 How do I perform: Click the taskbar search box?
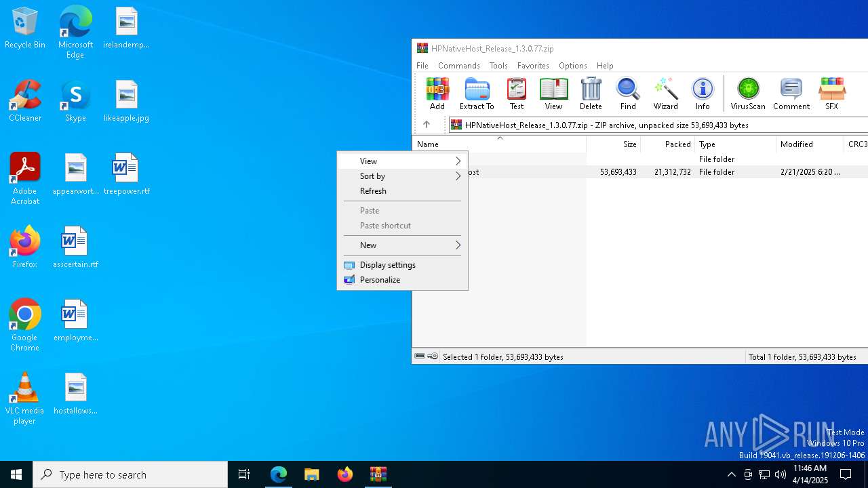(130, 474)
